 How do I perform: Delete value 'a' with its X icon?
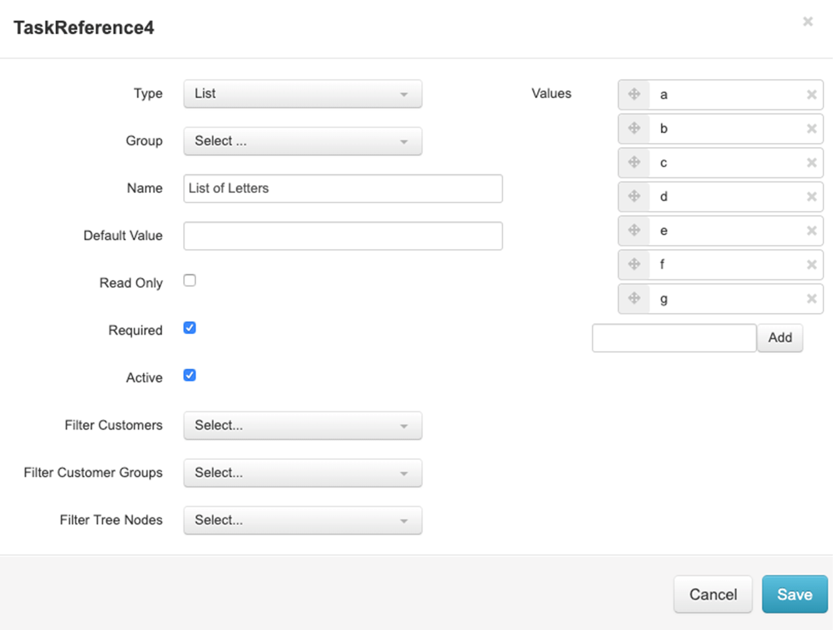click(812, 94)
